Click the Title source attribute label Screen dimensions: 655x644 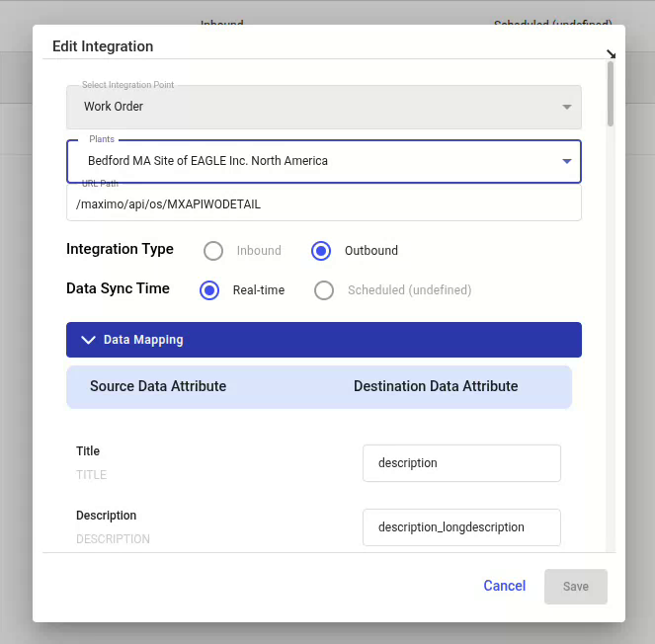[88, 451]
